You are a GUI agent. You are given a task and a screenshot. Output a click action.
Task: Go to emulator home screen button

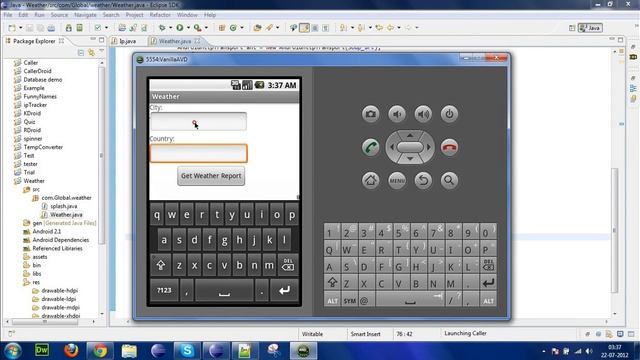click(x=371, y=180)
